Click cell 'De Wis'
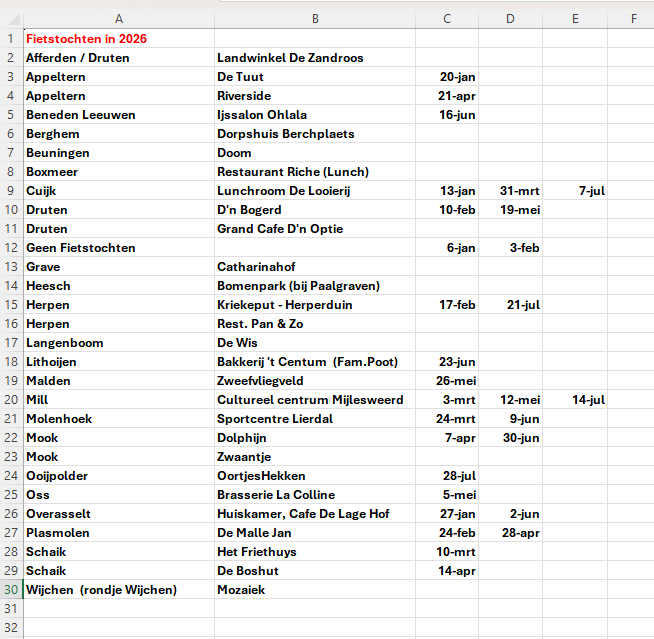The image size is (654, 639). [315, 342]
